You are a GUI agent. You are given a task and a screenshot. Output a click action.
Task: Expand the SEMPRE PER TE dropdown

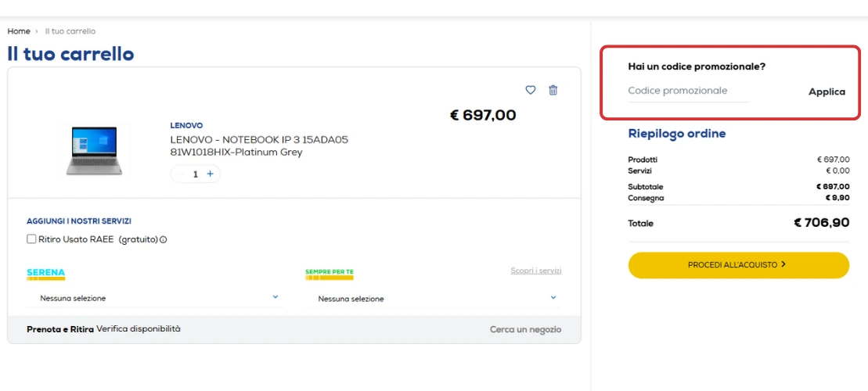tap(433, 299)
